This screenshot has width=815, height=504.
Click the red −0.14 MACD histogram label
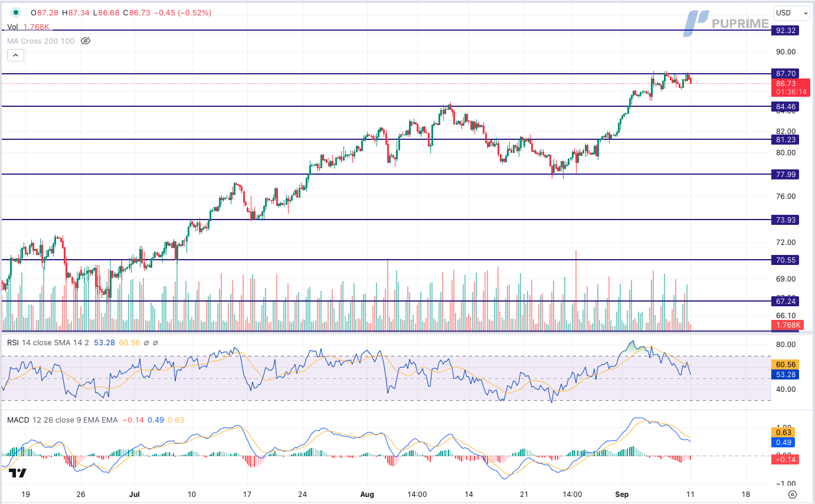click(x=785, y=460)
